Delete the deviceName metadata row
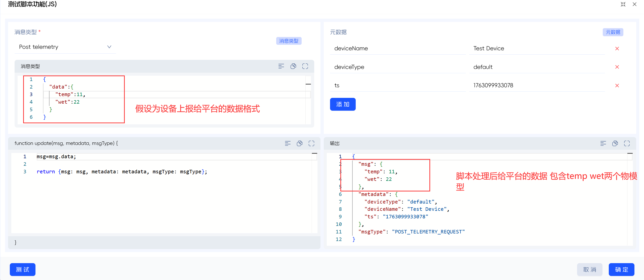The height and width of the screenshot is (280, 644). coord(617,49)
